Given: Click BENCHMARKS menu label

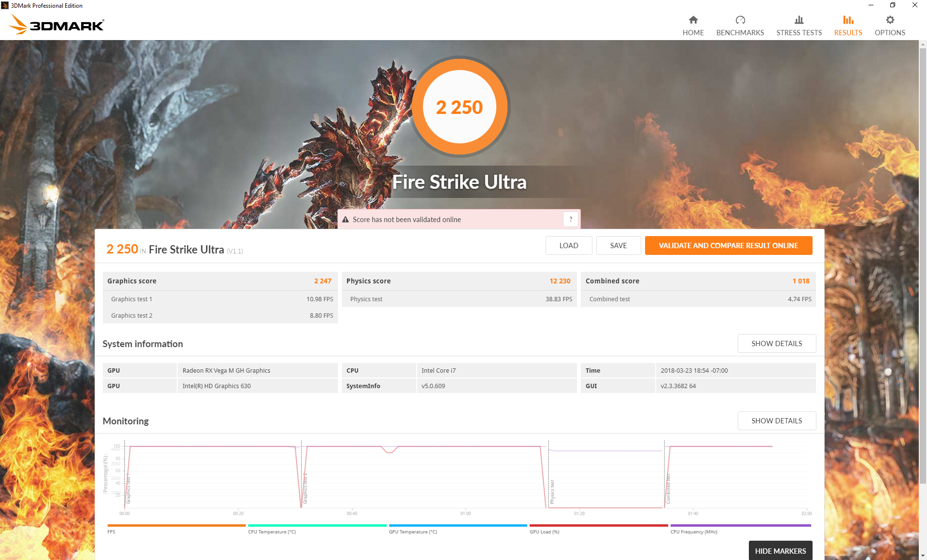Looking at the screenshot, I should pyautogui.click(x=740, y=33).
